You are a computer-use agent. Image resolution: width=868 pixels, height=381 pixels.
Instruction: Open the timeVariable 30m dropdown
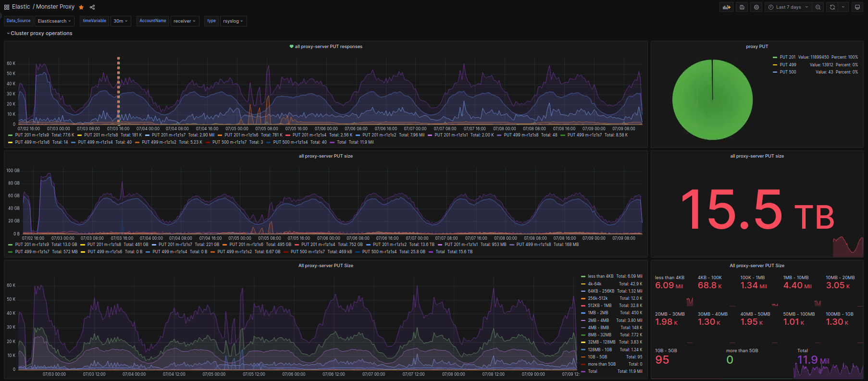click(121, 21)
